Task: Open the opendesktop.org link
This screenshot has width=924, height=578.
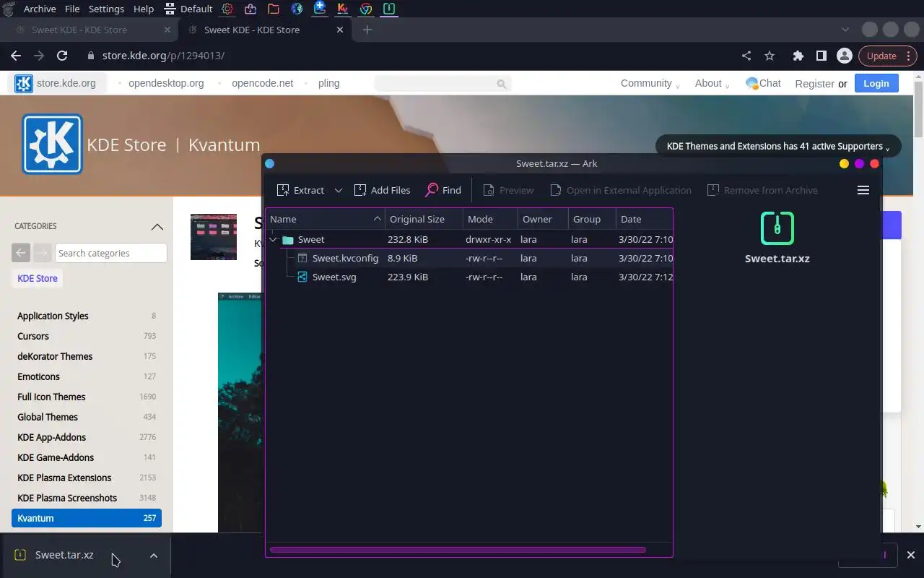Action: click(x=166, y=83)
